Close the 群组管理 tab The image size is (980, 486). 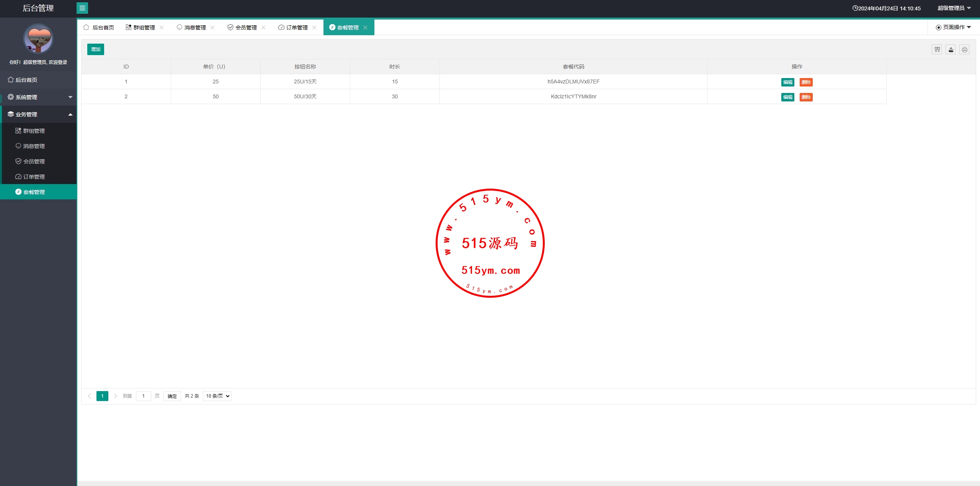click(x=162, y=28)
